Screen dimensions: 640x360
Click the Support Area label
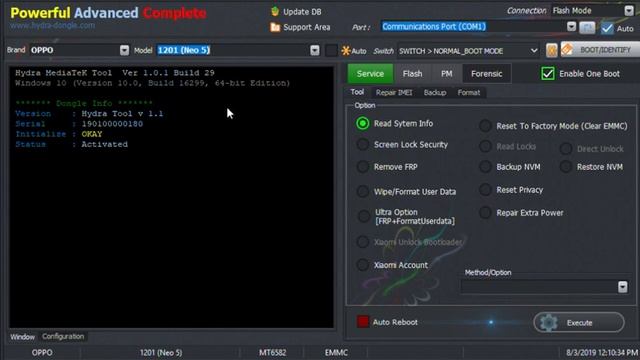click(307, 27)
